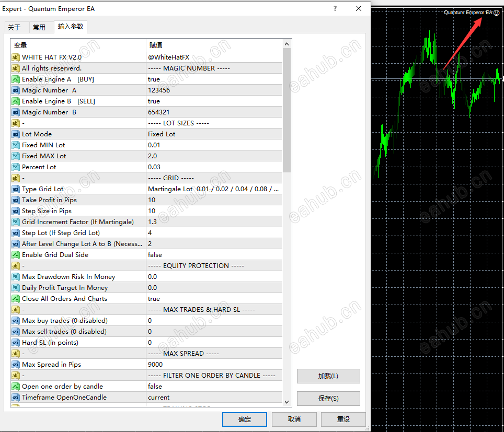Edit the Grid Increment Factor value 1.3
Viewport: 504px width, 432px height.
click(x=214, y=222)
